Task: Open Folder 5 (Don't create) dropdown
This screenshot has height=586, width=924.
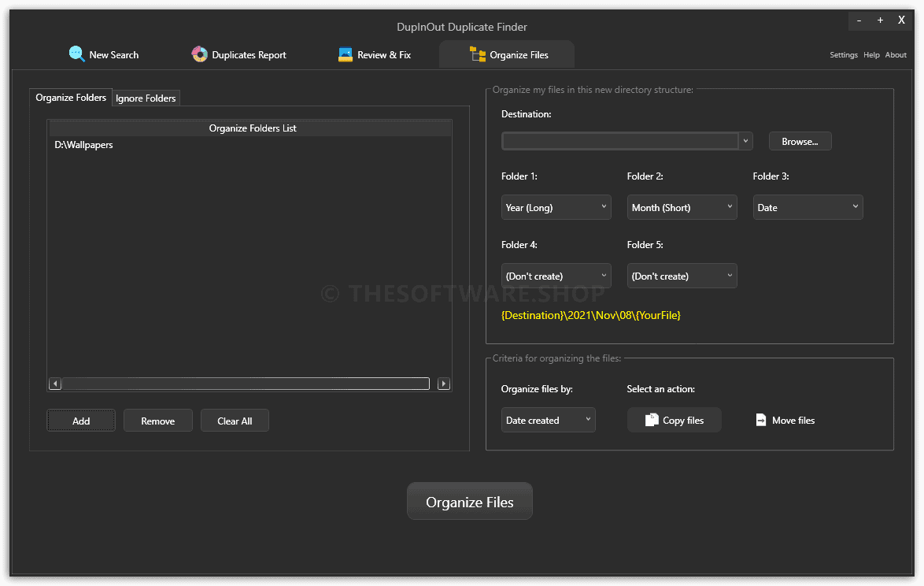Action: tap(682, 276)
